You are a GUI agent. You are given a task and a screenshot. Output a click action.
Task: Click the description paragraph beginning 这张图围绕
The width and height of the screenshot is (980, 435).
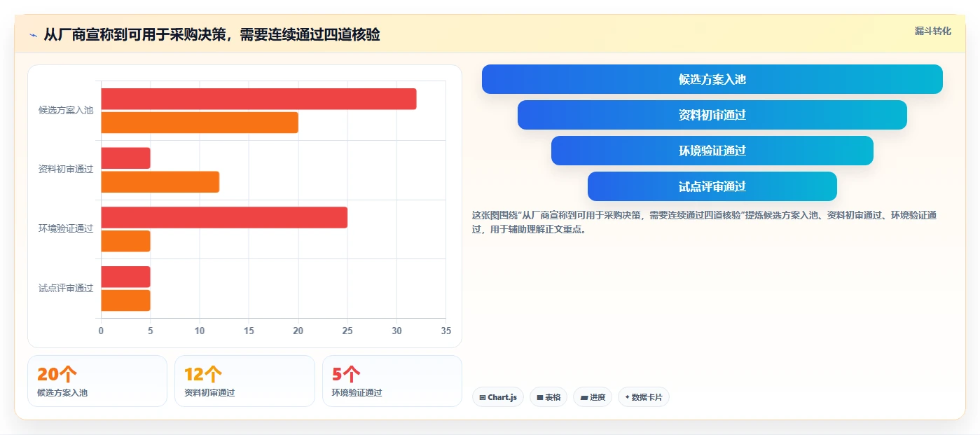tap(705, 222)
